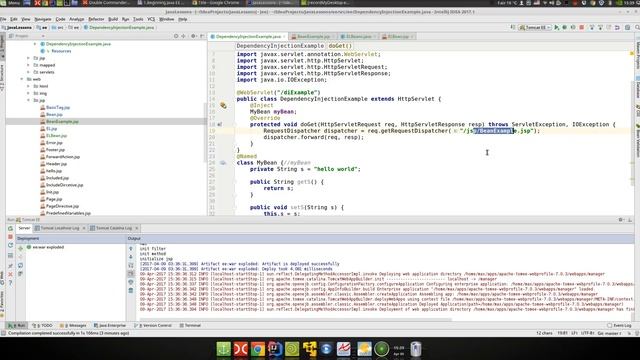640x360 pixels.
Task: Click Double Commander in top taskbar
Action: [x=106, y=3]
